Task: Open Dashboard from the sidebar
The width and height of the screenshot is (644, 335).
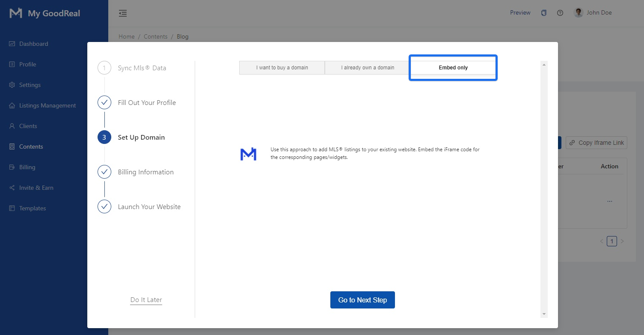Action: click(33, 44)
